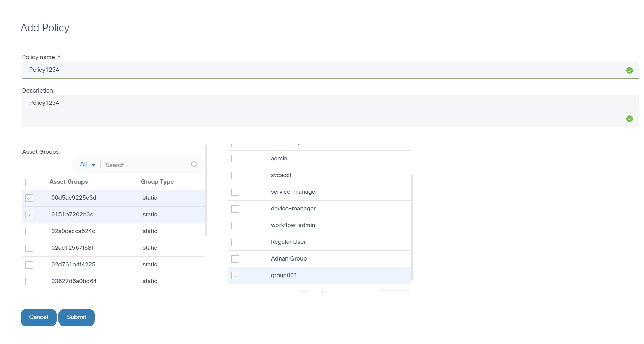644x344 pixels.
Task: Click green checkmark in Description field
Action: [x=629, y=119]
